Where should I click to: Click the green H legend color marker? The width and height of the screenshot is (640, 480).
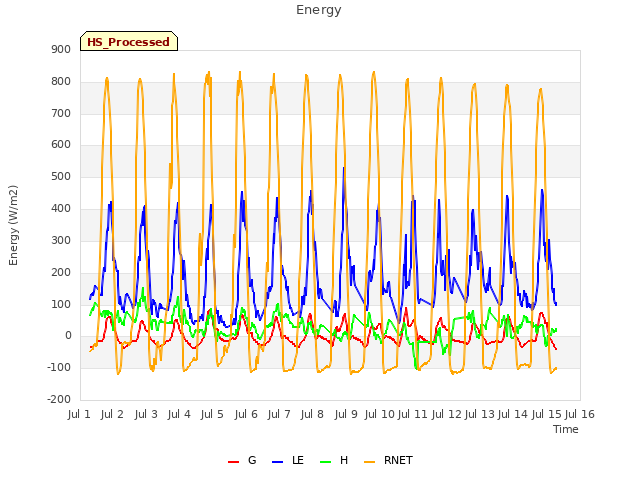(326, 462)
